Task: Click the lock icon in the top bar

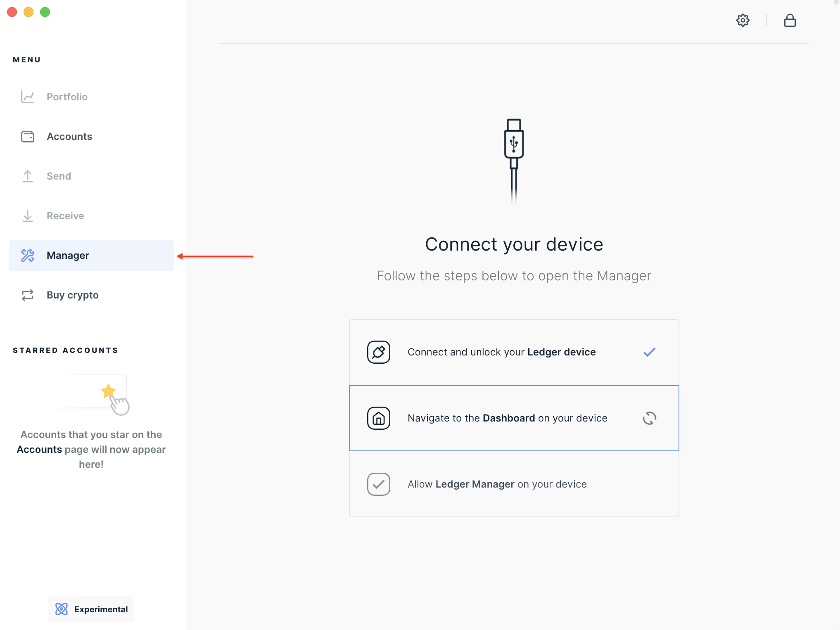Action: pos(790,20)
